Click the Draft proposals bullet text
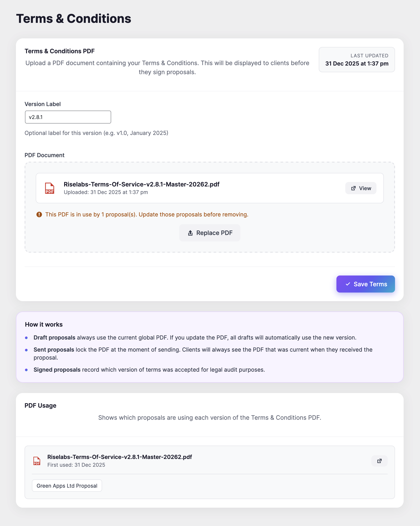This screenshot has height=526, width=420. click(195, 338)
